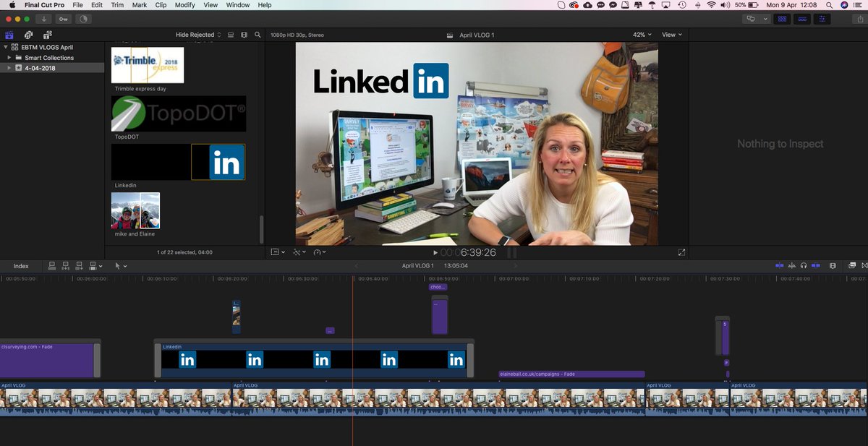Open the Keyword Editor key icon
This screenshot has width=868, height=446.
(x=64, y=19)
